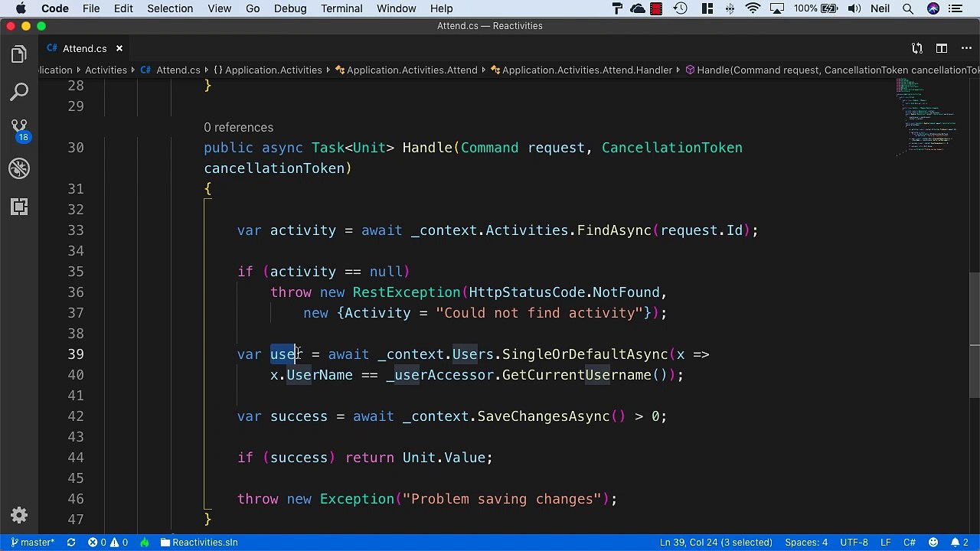Click the FindAsync method on line 33
980x551 pixels.
coord(614,230)
